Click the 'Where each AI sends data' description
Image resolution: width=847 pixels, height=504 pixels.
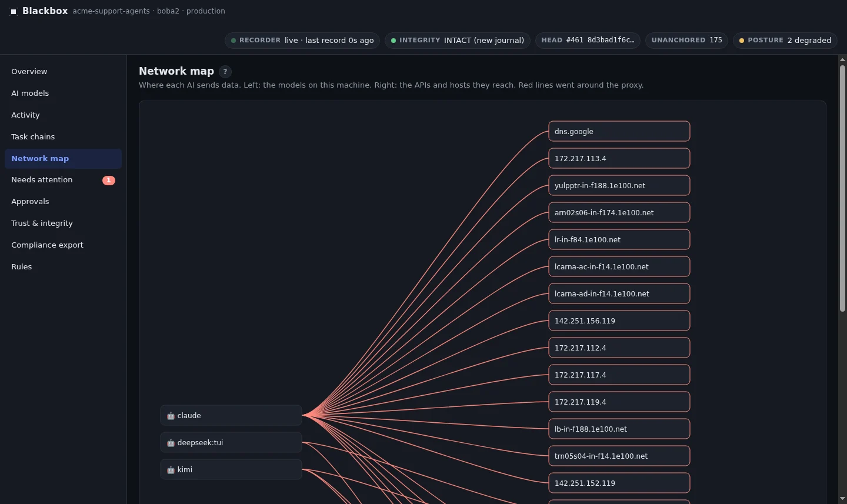click(391, 85)
